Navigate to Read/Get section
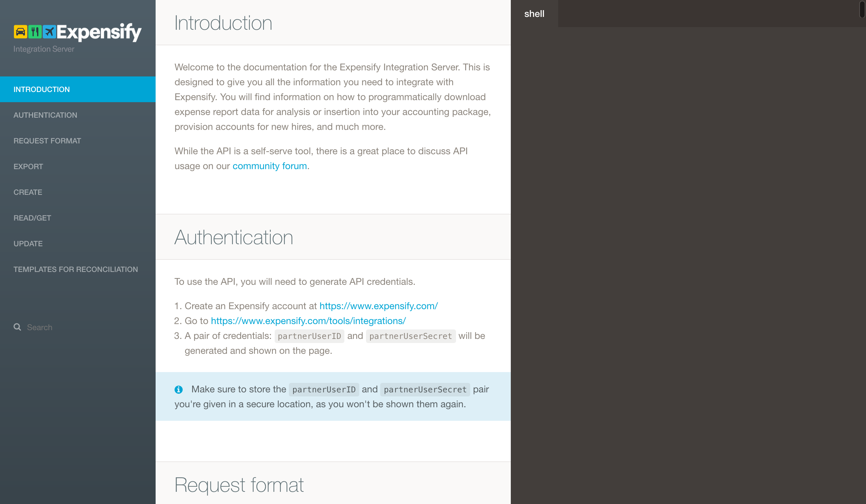The width and height of the screenshot is (866, 504). [78, 218]
